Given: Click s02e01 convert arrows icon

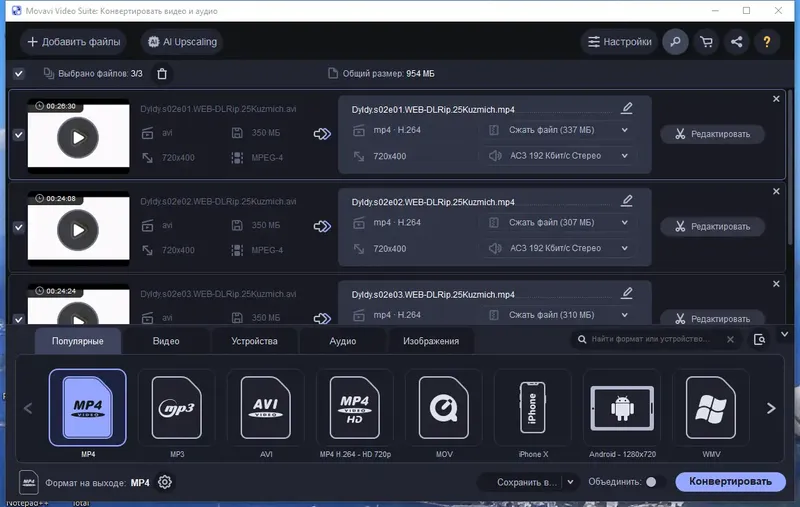Looking at the screenshot, I should [x=322, y=134].
